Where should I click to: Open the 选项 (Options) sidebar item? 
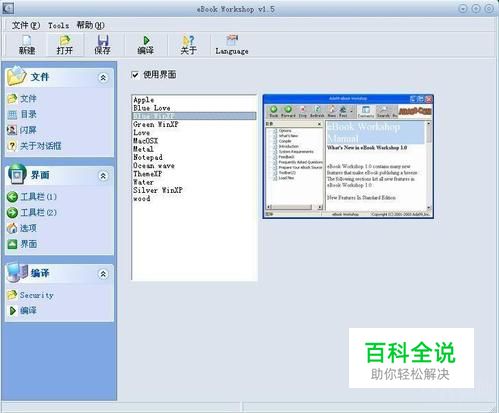pos(22,228)
